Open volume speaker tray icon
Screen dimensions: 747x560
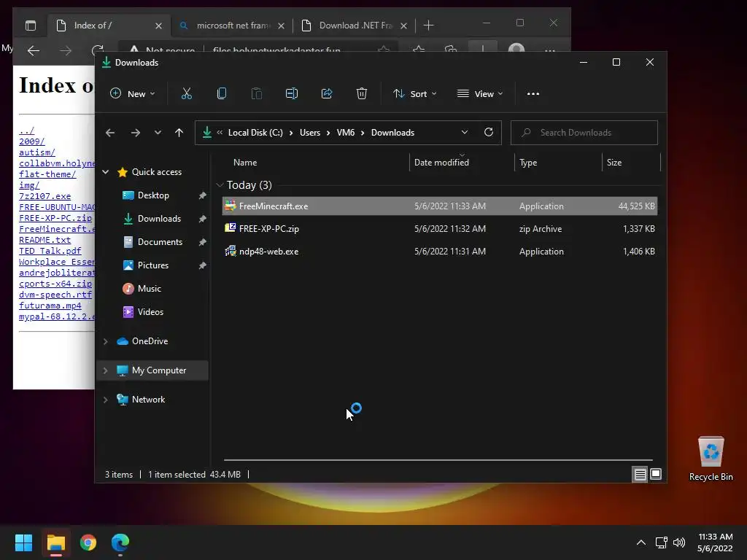coord(679,542)
